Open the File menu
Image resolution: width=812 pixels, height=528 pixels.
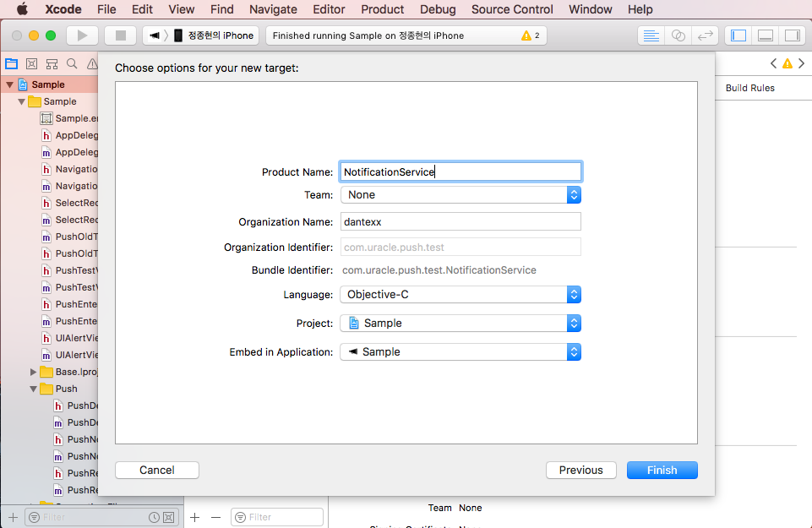point(106,9)
